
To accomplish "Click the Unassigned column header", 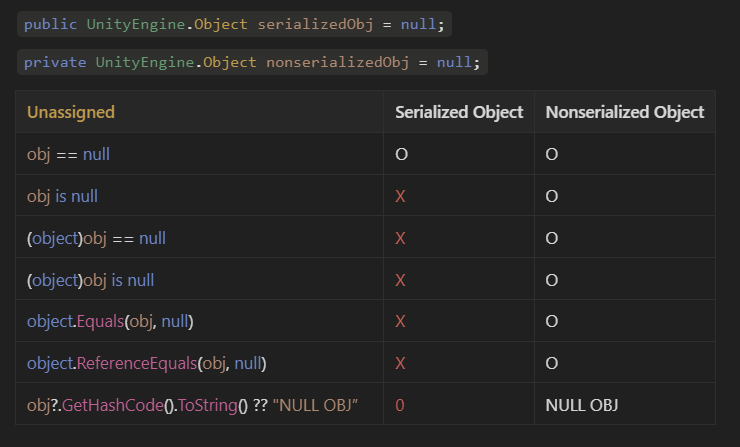I will point(71,112).
